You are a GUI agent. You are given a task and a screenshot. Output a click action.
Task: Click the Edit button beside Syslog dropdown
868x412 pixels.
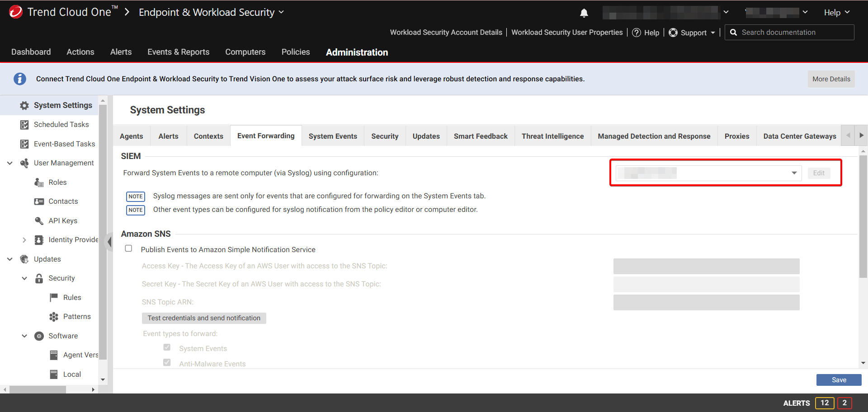[819, 173]
